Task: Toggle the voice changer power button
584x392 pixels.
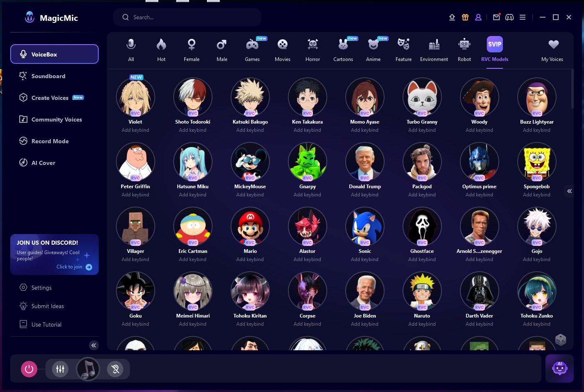Action: (x=29, y=369)
